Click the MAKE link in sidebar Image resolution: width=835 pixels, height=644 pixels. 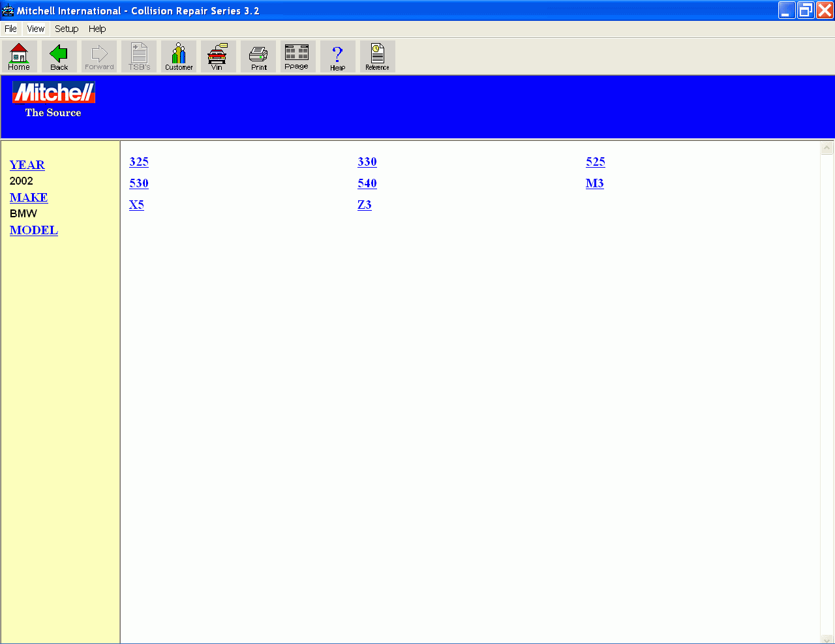pos(29,198)
